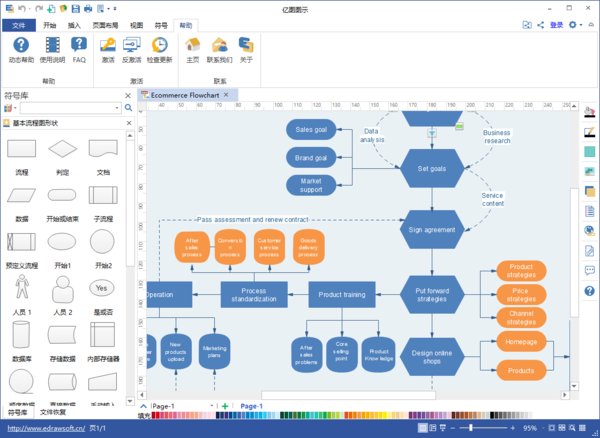Select the 判定 decision diamond shape
This screenshot has height=438, width=600.
pos(62,148)
